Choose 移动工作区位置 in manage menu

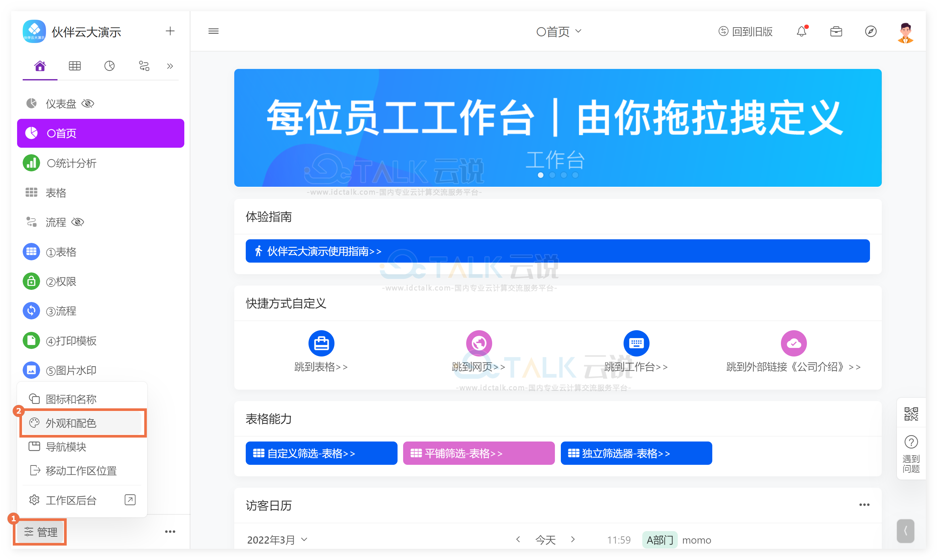pyautogui.click(x=82, y=471)
